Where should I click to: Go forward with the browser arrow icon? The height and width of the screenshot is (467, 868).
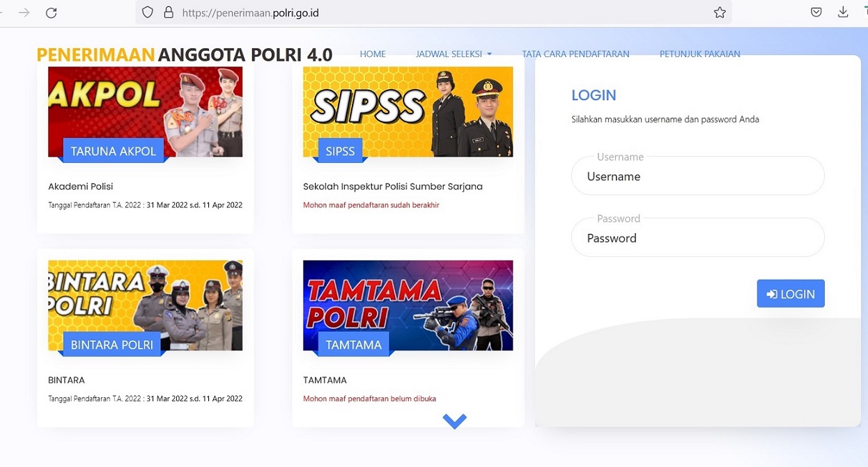[24, 13]
